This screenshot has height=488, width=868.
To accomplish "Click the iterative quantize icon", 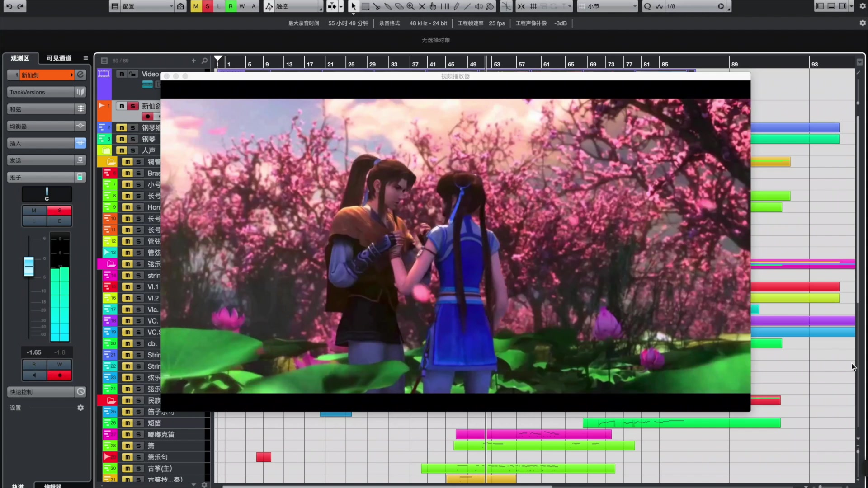I will click(x=659, y=6).
